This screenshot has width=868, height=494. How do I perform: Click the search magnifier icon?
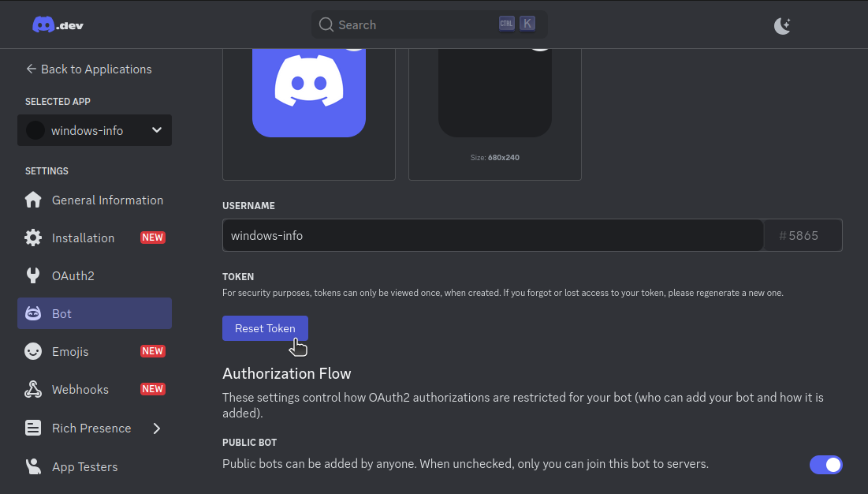click(326, 25)
